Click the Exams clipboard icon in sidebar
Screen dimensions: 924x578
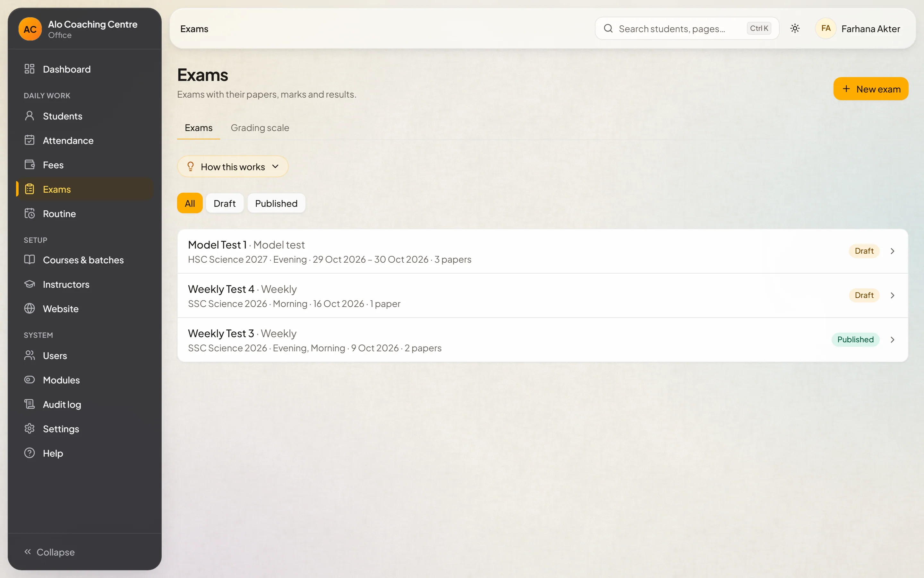(30, 189)
